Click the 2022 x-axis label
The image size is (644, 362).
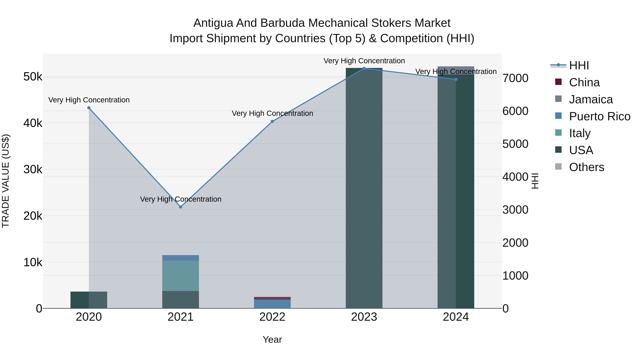(272, 317)
